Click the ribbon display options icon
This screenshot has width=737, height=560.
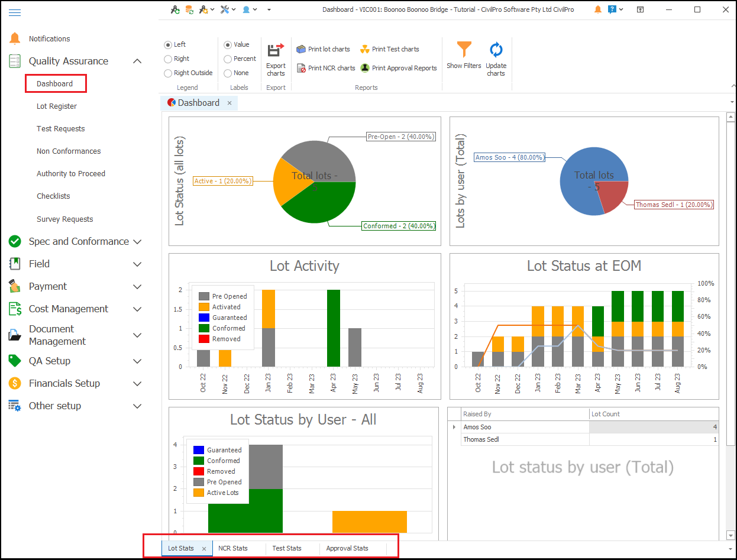[x=641, y=9]
